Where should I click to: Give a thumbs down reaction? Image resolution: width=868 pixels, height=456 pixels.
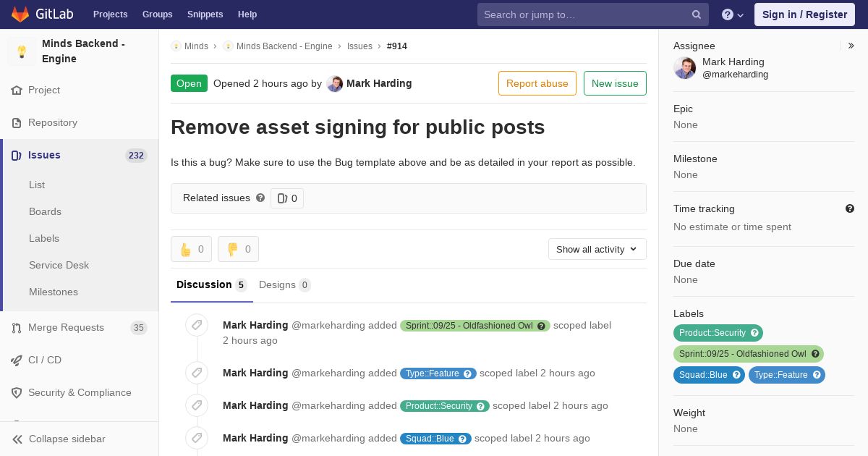pyautogui.click(x=238, y=249)
